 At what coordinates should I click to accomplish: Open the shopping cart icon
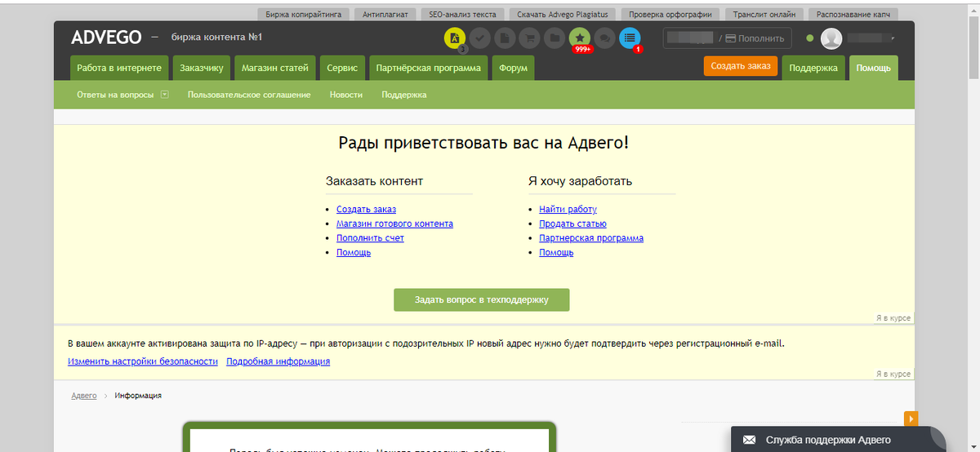[529, 38]
